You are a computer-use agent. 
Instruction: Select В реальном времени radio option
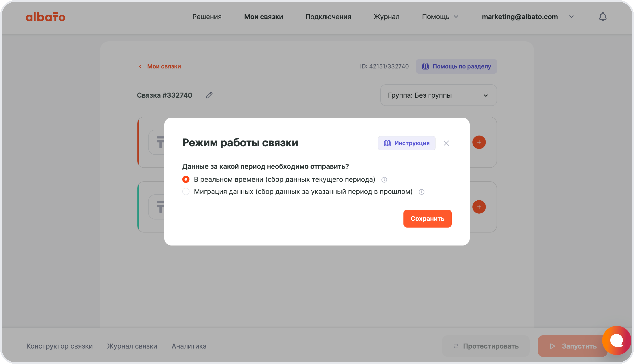tap(186, 180)
